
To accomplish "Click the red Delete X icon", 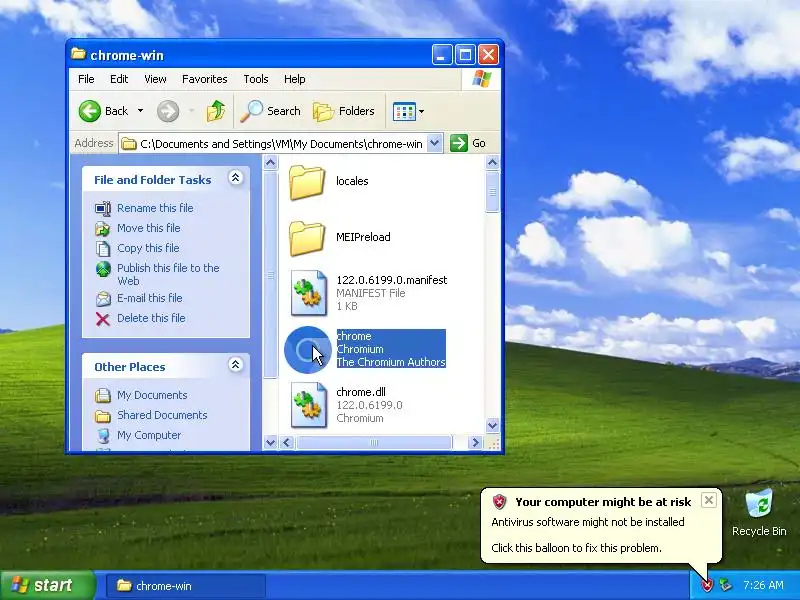I will click(103, 319).
